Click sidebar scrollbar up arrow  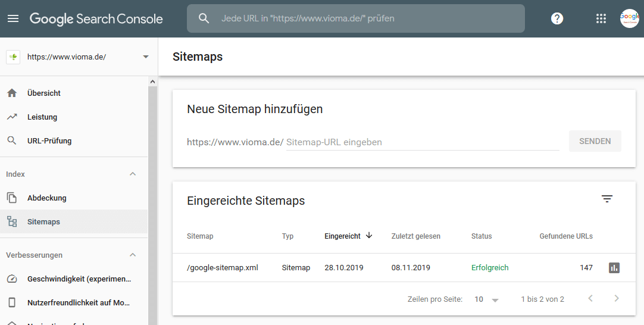(153, 82)
